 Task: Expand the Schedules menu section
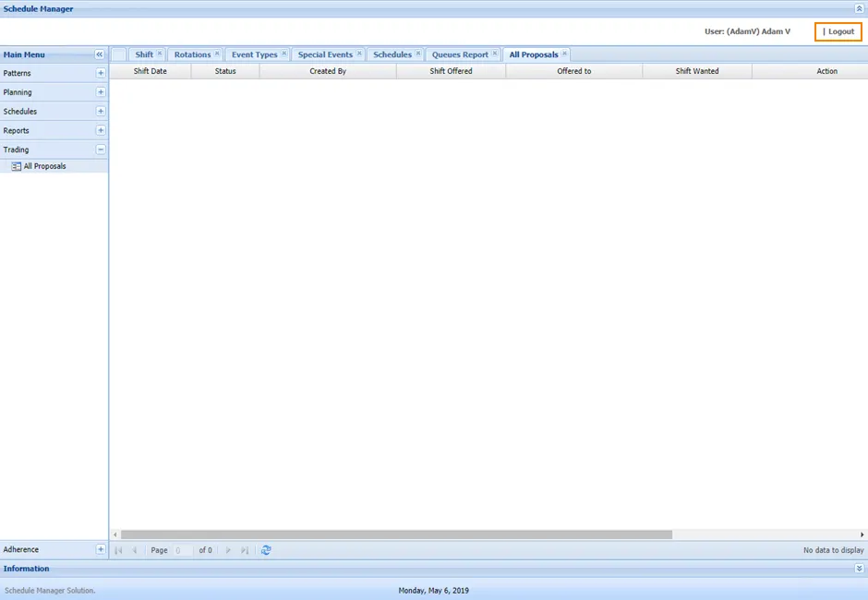tap(101, 112)
